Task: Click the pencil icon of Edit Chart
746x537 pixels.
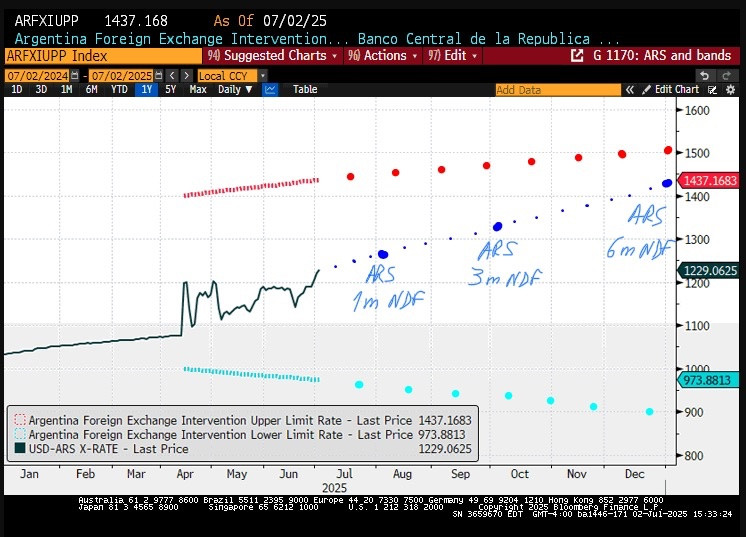Action: click(646, 89)
